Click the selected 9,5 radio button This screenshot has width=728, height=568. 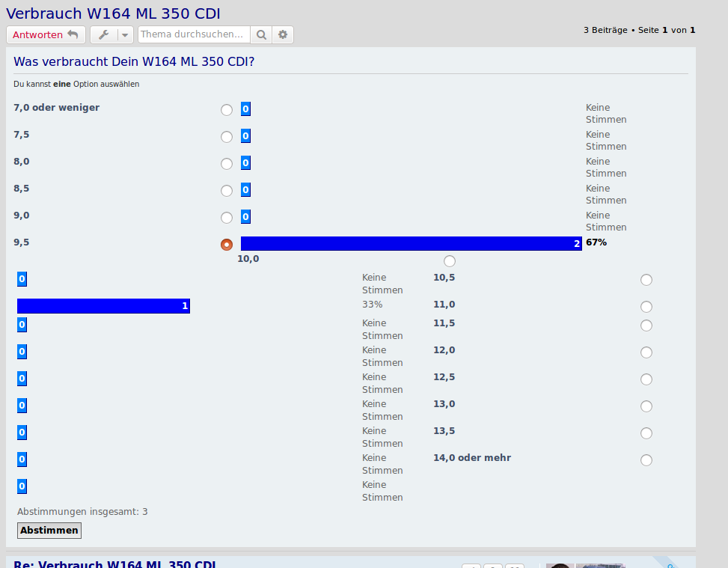tap(227, 245)
